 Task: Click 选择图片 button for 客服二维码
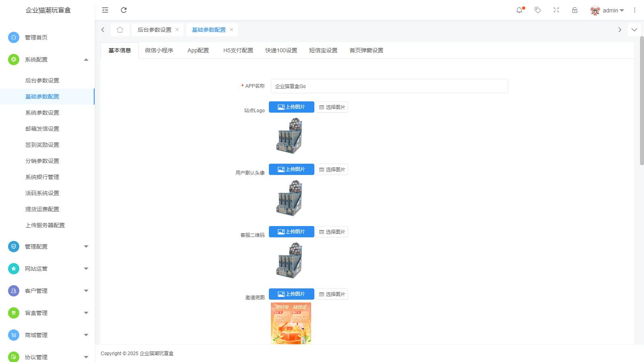click(x=332, y=232)
